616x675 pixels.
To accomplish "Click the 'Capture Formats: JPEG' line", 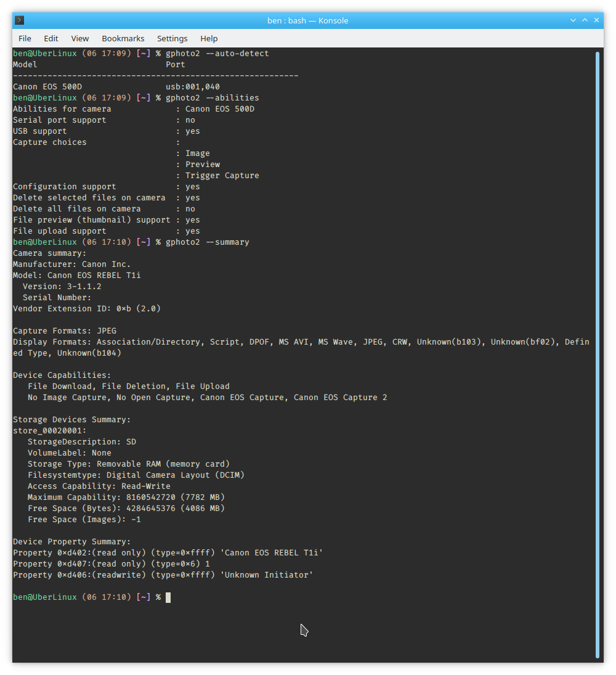I will point(65,330).
